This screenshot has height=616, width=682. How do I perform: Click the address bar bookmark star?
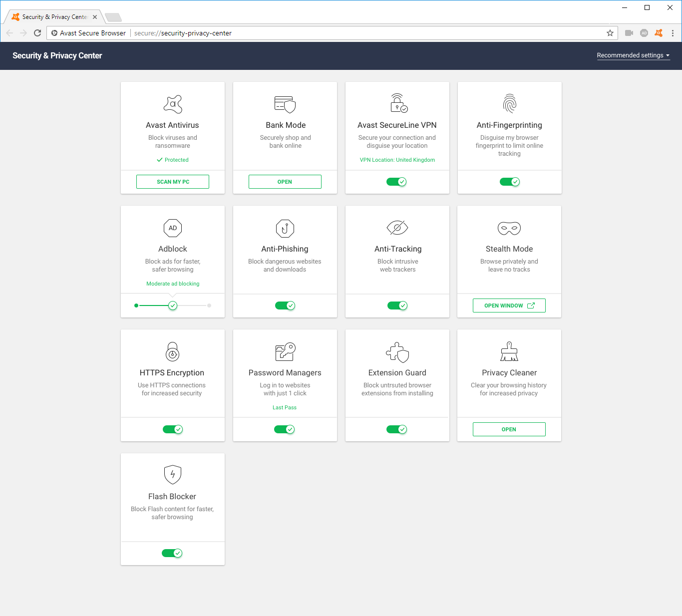610,33
